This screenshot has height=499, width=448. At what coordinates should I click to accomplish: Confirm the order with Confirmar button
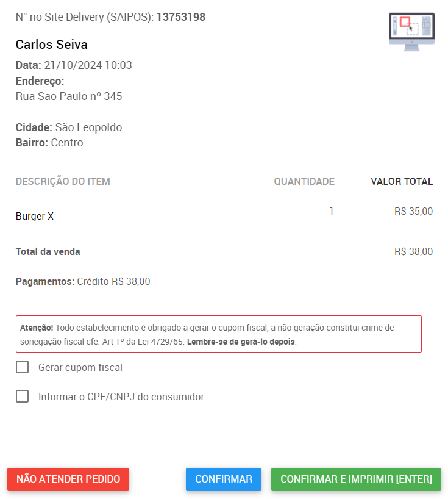pos(224,479)
